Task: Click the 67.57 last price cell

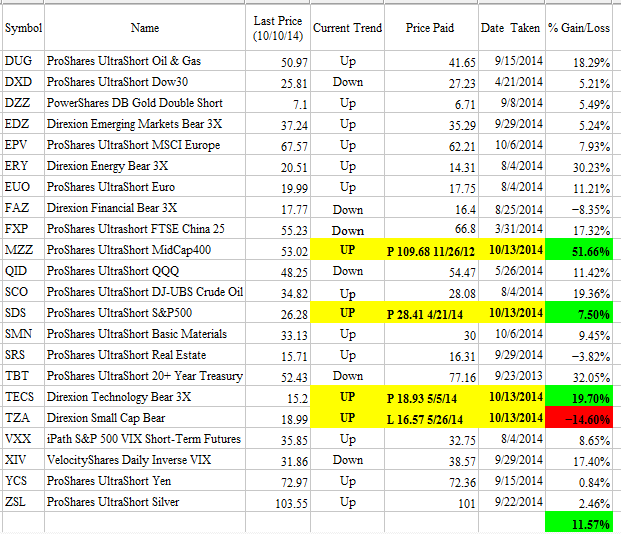Action: tap(278, 145)
